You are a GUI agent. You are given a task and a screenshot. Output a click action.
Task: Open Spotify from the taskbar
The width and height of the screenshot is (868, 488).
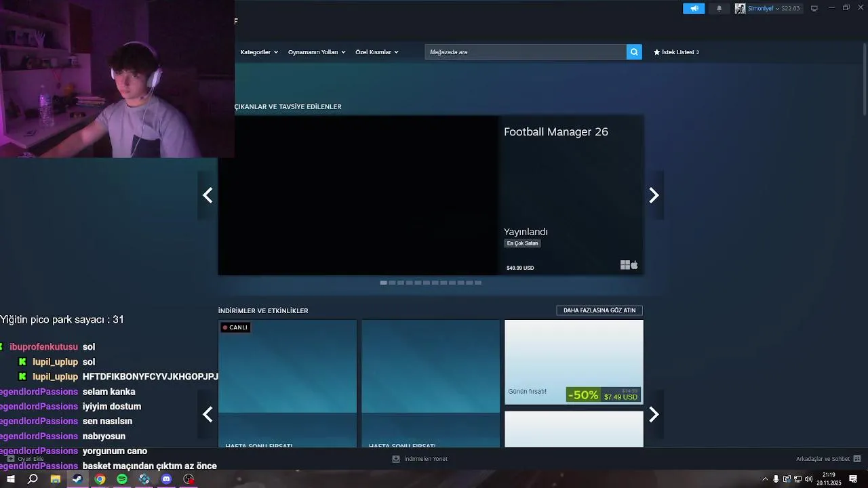click(122, 479)
